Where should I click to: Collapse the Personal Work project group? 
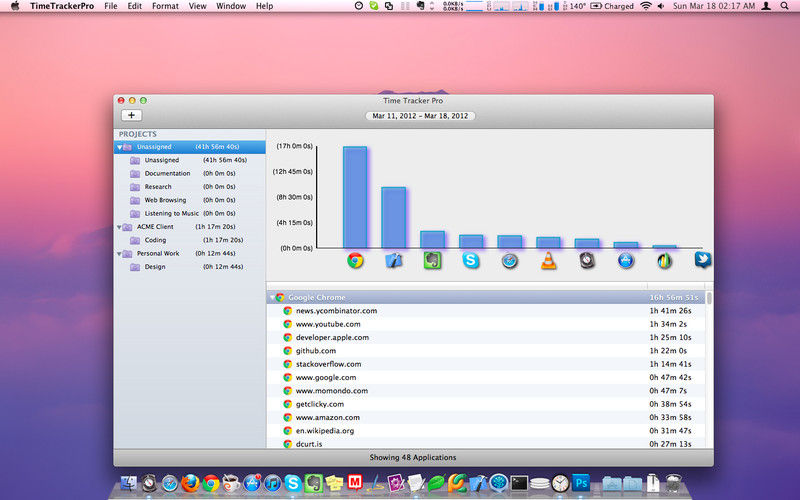coord(119,254)
